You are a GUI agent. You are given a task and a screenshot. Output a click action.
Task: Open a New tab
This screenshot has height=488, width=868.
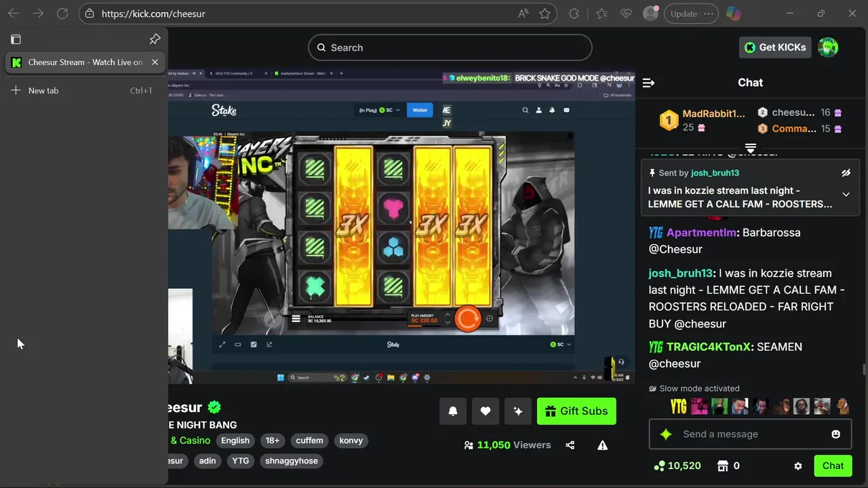[84, 90]
